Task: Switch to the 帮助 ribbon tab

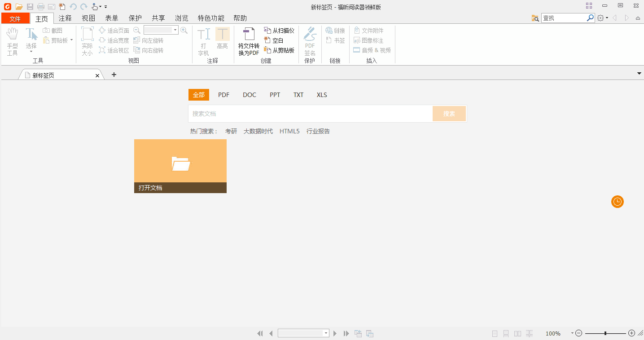Action: [x=240, y=18]
